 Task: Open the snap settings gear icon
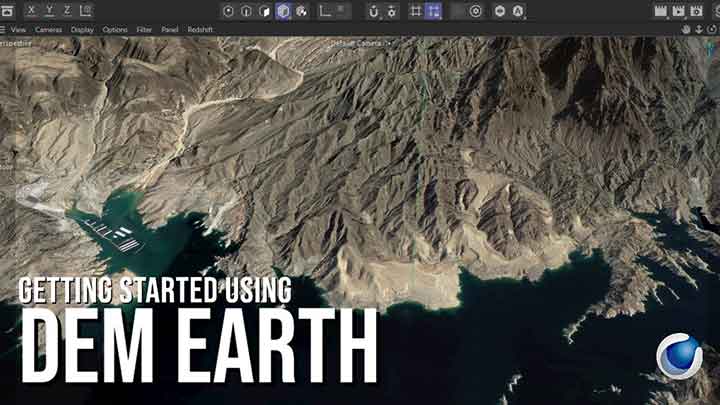point(391,11)
